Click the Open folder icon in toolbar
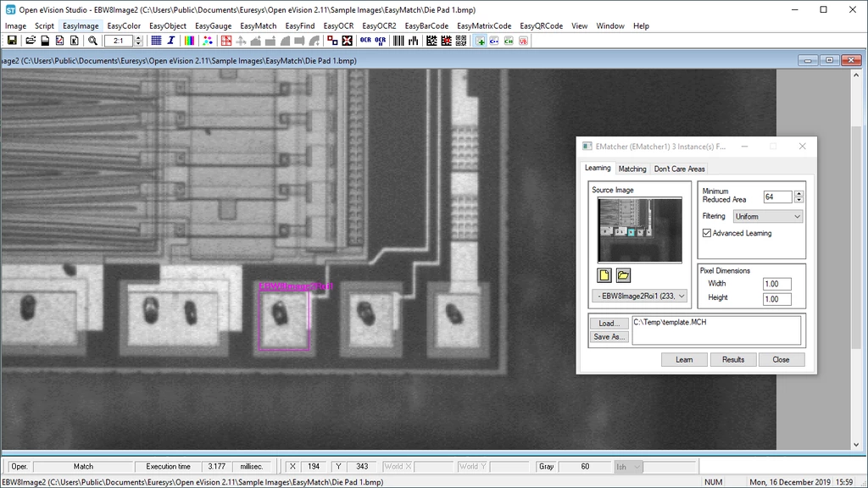868x488 pixels. pos(31,41)
